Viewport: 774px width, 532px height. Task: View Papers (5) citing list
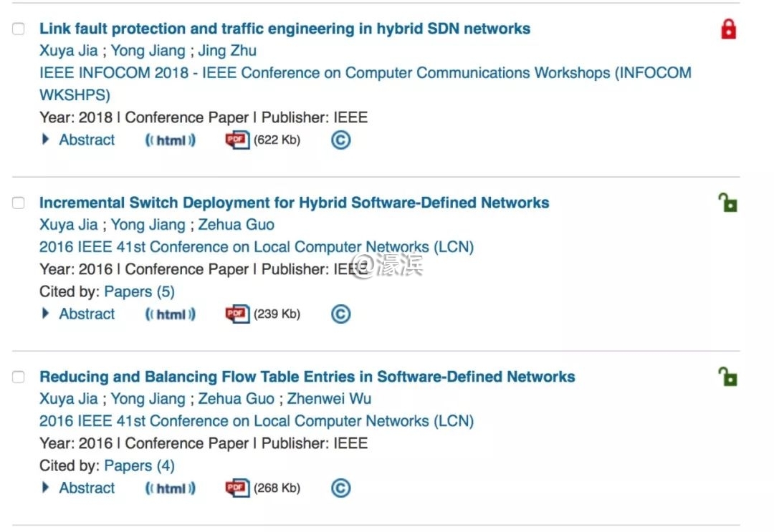click(x=139, y=292)
